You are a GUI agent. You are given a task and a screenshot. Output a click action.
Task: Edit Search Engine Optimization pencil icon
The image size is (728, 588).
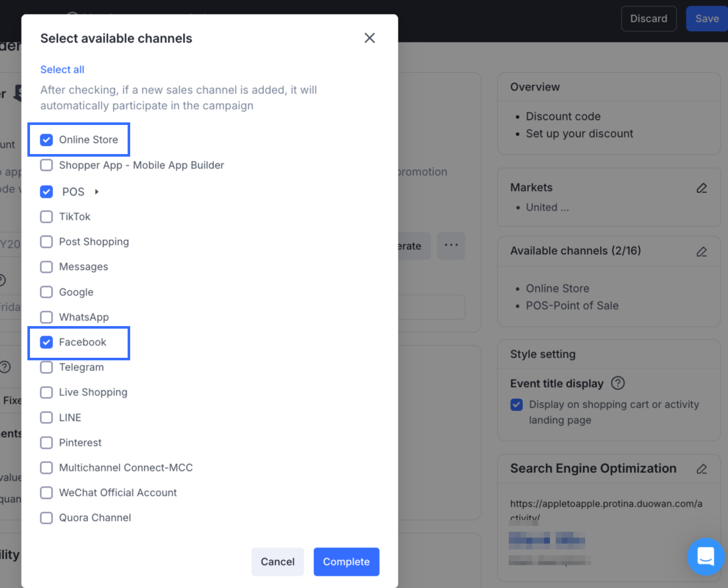(701, 469)
